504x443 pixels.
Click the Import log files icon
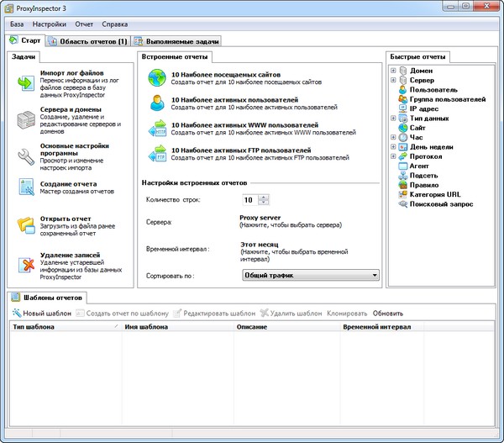click(26, 82)
